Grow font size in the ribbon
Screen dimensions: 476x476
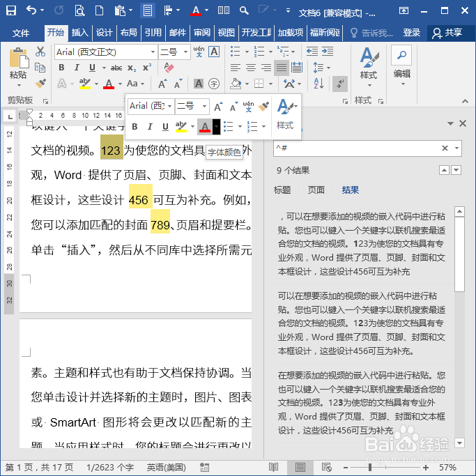click(162, 84)
